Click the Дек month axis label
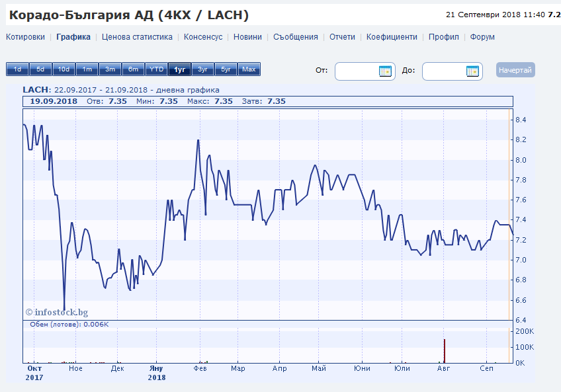The image size is (561, 392). [117, 368]
